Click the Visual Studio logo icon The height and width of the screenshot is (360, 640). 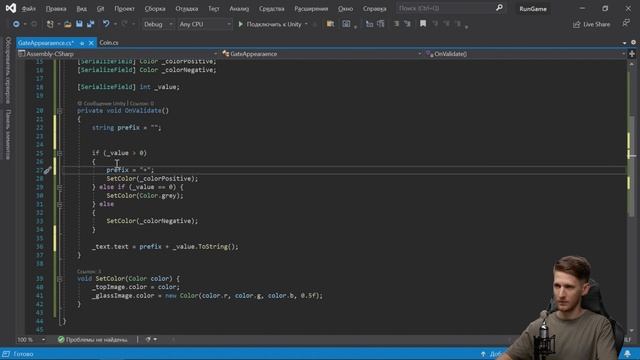point(11,8)
